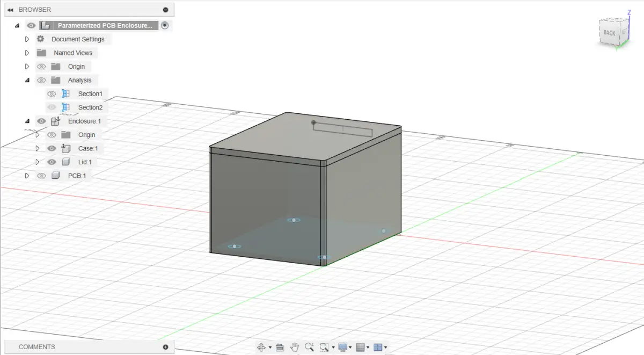
Task: Open Grid and Snaps settings icon
Action: (x=361, y=347)
